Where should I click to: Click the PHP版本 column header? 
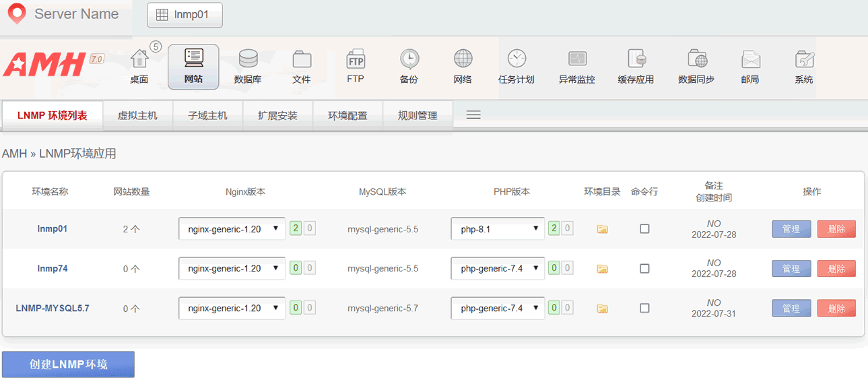(512, 191)
